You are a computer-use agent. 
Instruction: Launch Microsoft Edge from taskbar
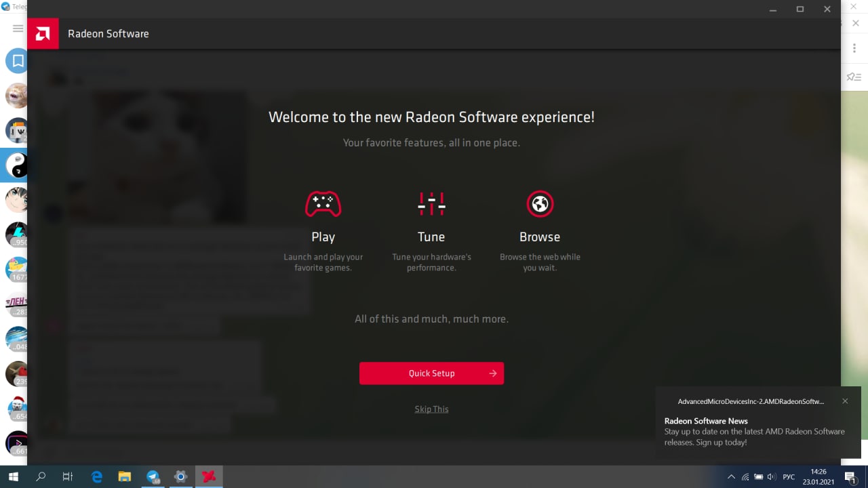(97, 476)
